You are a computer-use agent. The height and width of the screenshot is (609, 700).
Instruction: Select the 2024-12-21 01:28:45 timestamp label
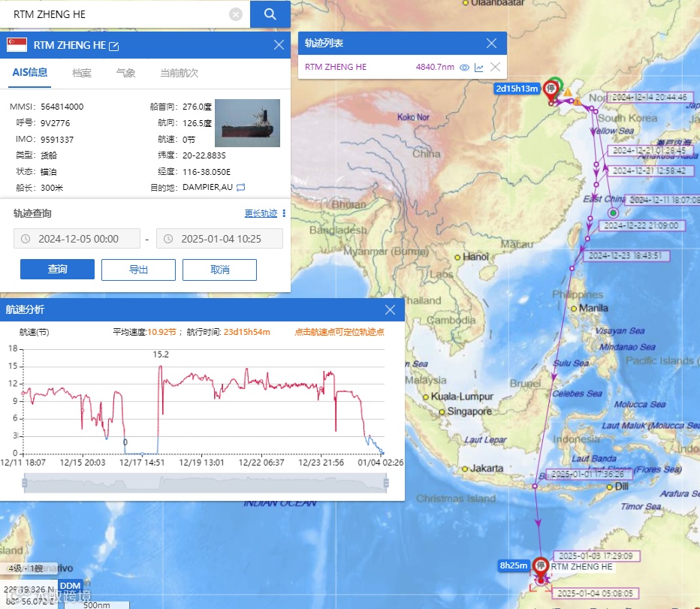point(649,150)
